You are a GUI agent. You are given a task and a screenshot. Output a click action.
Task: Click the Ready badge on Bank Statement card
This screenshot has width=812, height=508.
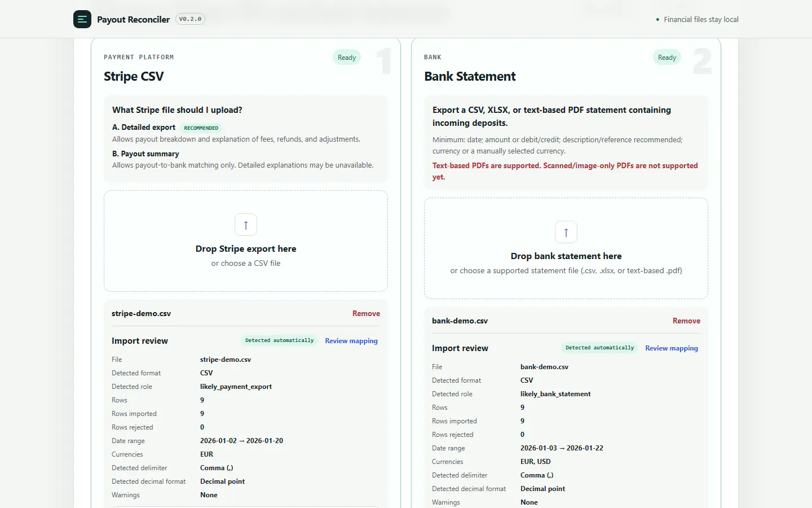667,58
